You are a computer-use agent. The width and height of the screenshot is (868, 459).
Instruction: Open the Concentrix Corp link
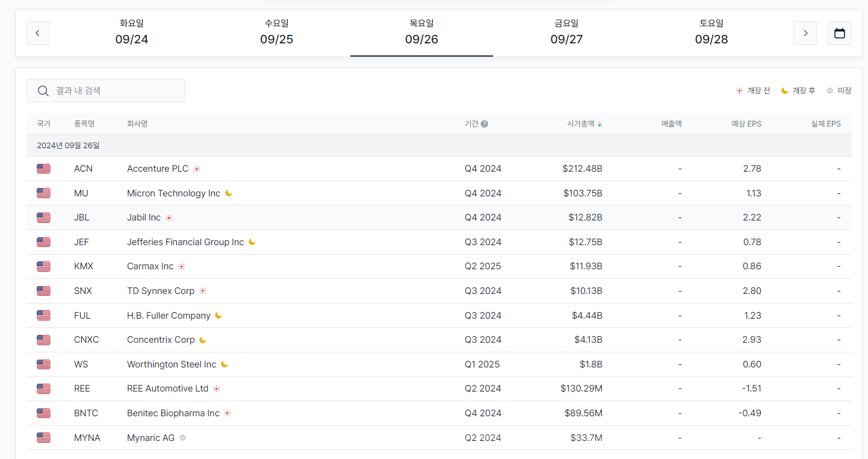161,340
